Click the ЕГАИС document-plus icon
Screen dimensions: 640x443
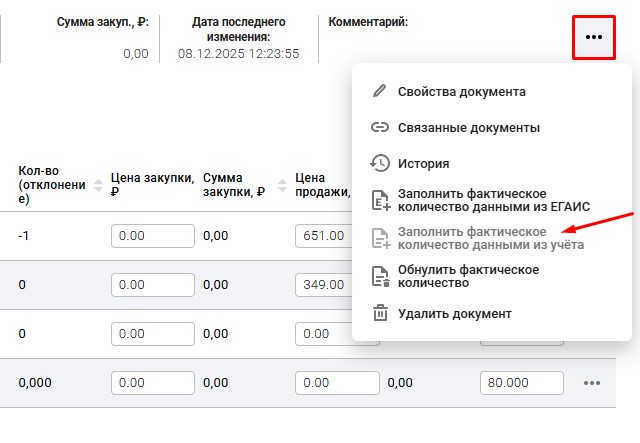380,200
